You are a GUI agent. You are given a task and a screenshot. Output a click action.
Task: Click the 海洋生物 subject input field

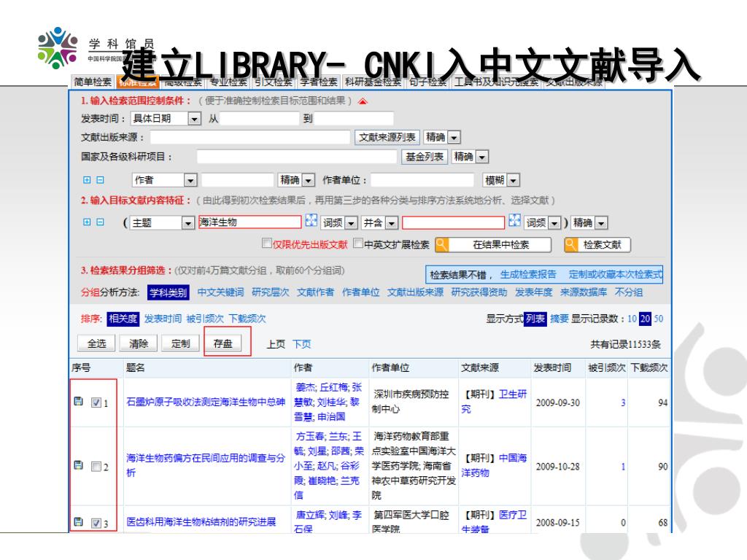tap(249, 222)
